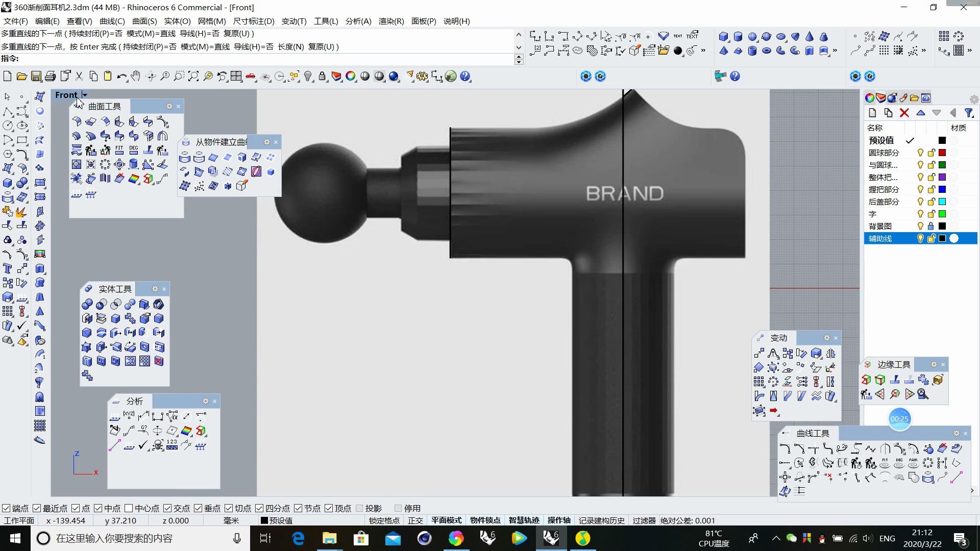Toggle 记录建构历史 in status bar
Viewport: 980px width, 551px height.
point(601,520)
